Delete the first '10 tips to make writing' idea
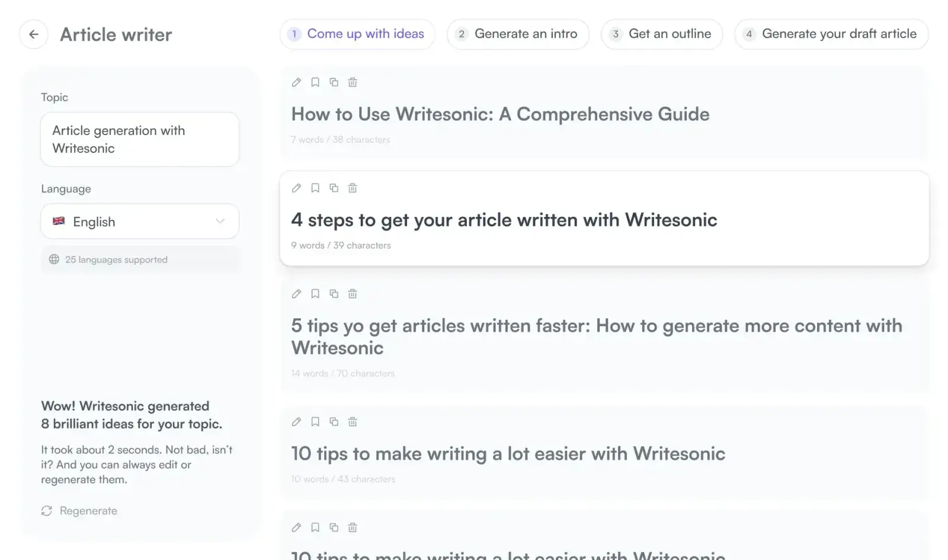 pos(353,422)
